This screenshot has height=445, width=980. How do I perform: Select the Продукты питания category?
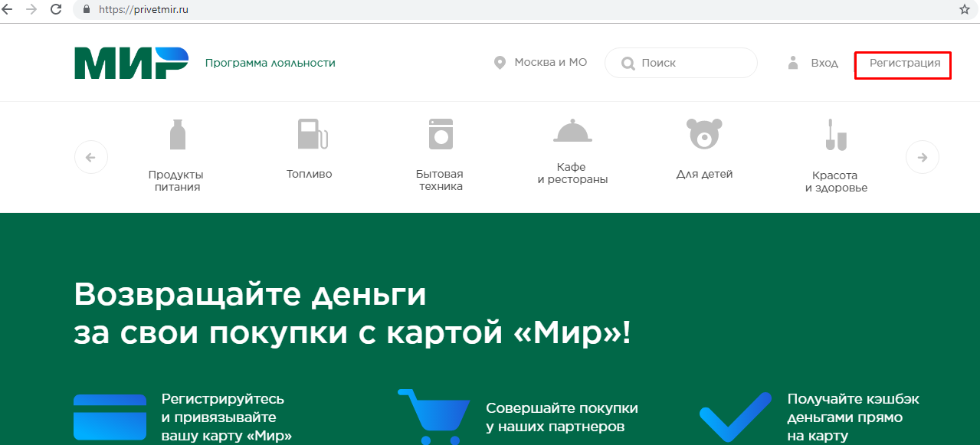click(177, 181)
